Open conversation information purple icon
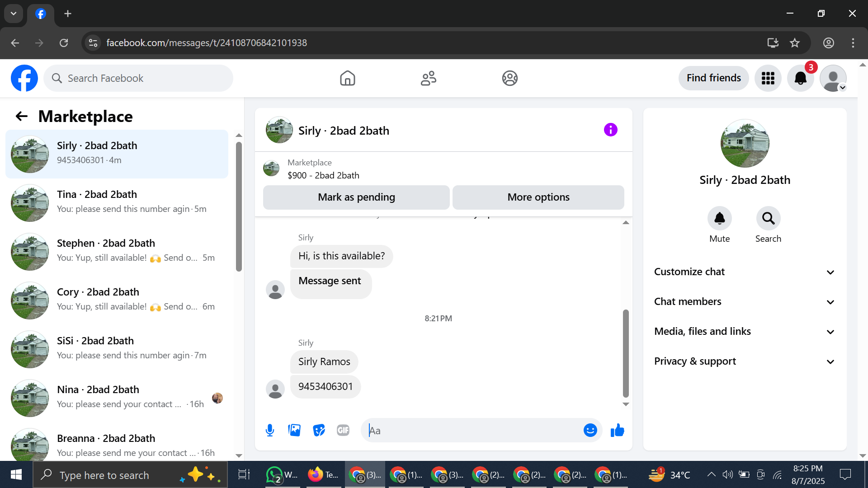The height and width of the screenshot is (488, 868). tap(611, 130)
